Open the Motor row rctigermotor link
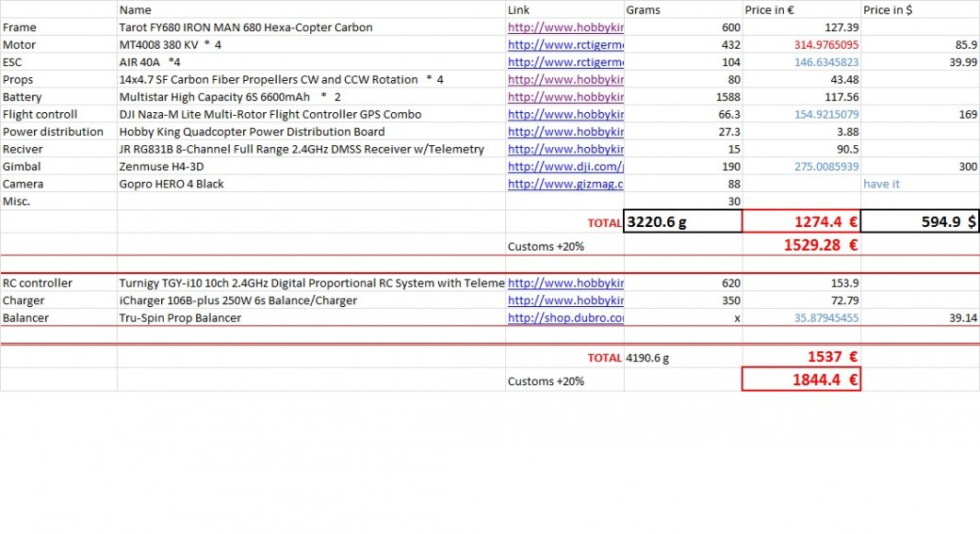 [565, 45]
